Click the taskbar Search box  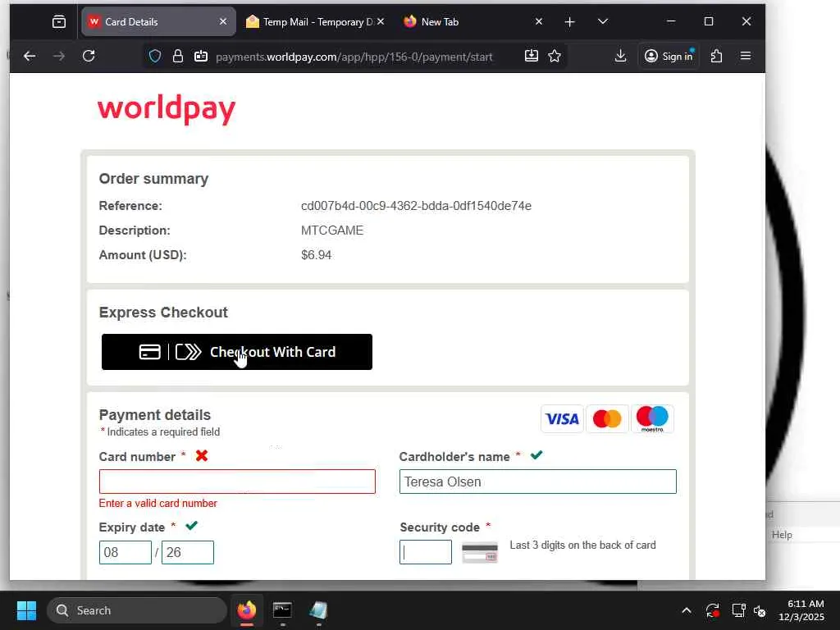(x=137, y=610)
